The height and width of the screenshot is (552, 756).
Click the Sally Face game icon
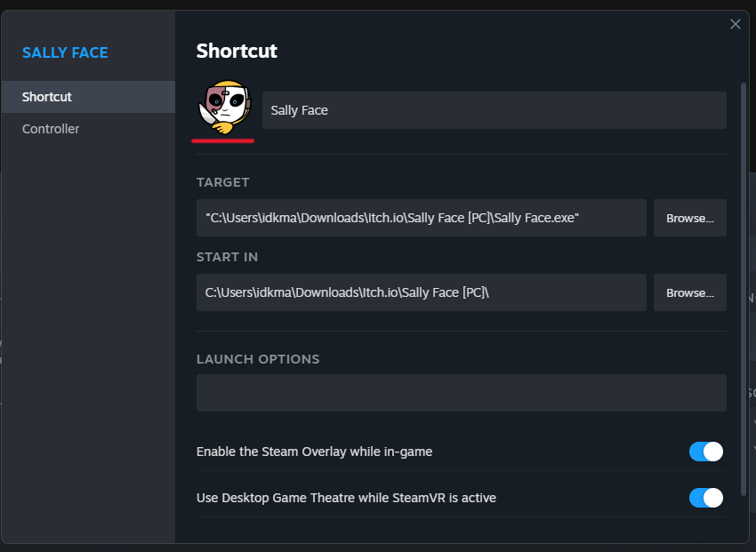[224, 109]
